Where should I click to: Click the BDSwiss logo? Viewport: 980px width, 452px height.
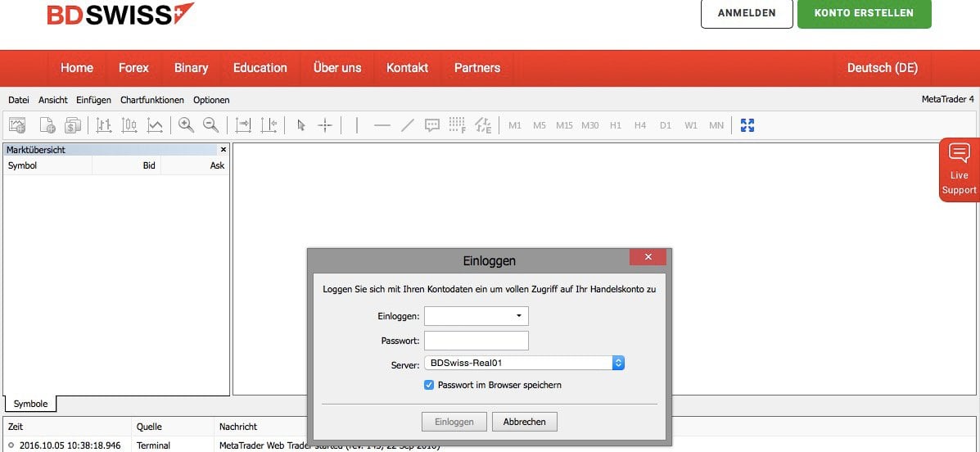pyautogui.click(x=120, y=14)
